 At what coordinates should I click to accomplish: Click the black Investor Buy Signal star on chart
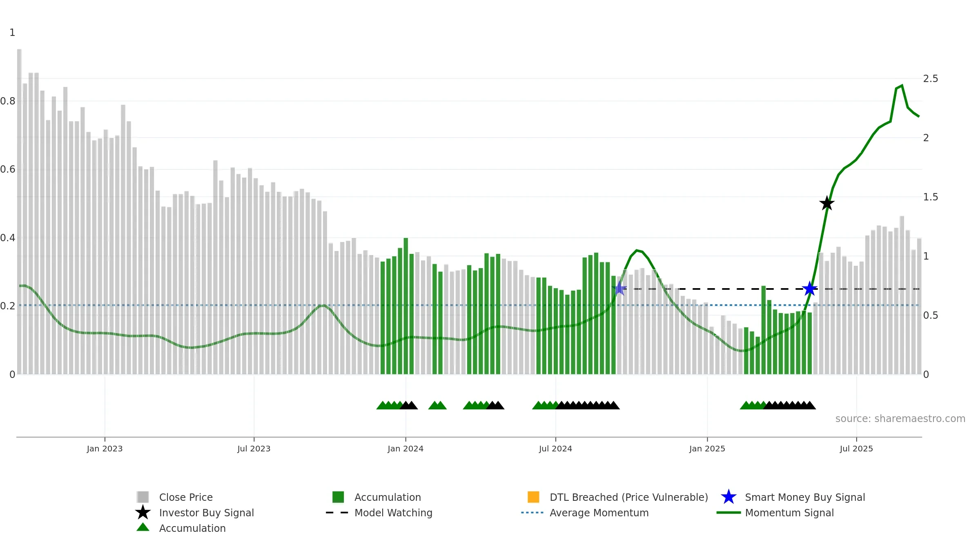click(x=827, y=203)
